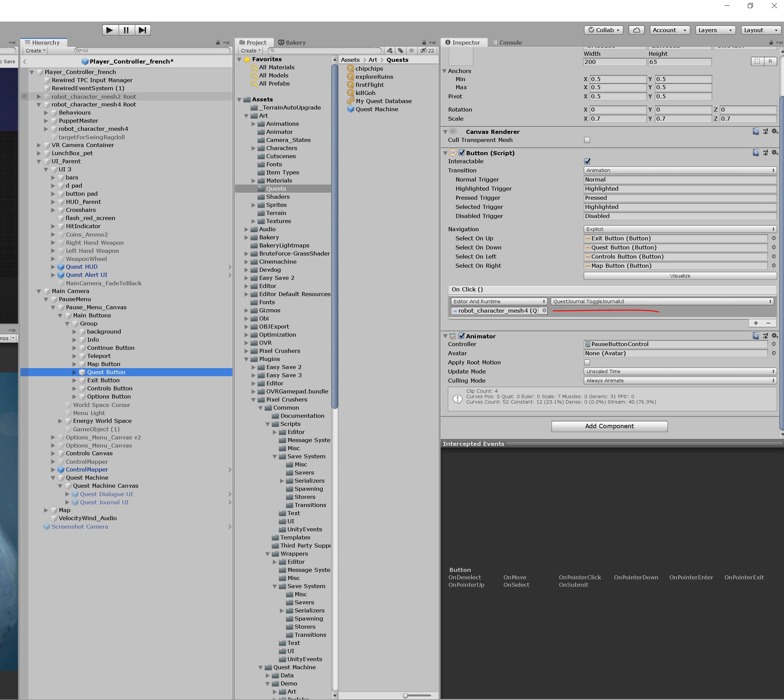Screen dimensions: 784x700
Task: Open Button script preset icon
Action: click(765, 153)
